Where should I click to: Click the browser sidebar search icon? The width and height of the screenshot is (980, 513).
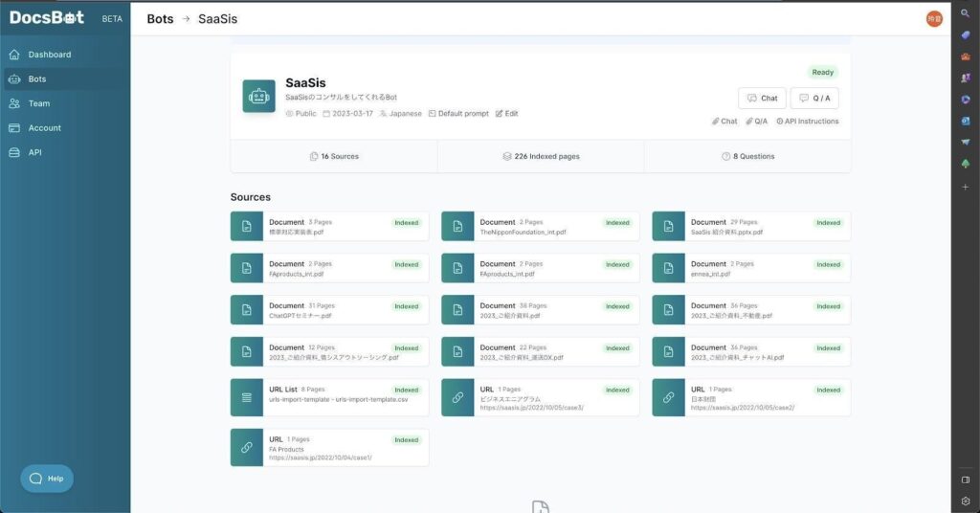click(965, 13)
